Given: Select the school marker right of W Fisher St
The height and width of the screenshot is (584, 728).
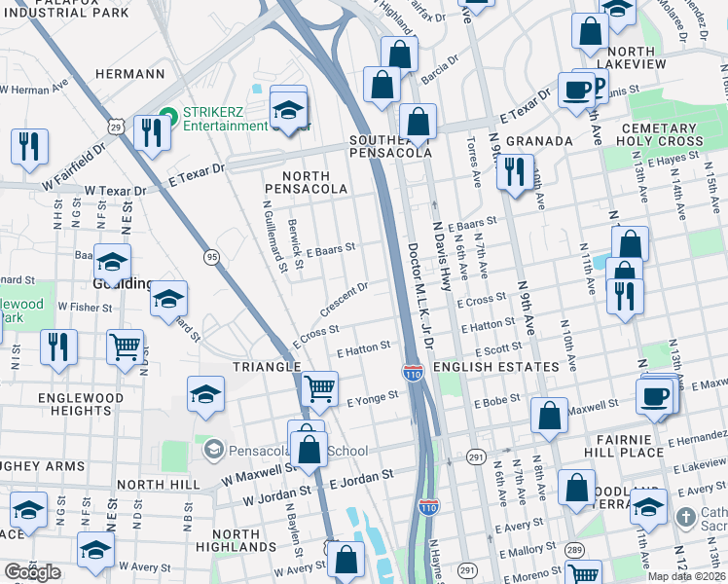Looking at the screenshot, I should point(169,302).
